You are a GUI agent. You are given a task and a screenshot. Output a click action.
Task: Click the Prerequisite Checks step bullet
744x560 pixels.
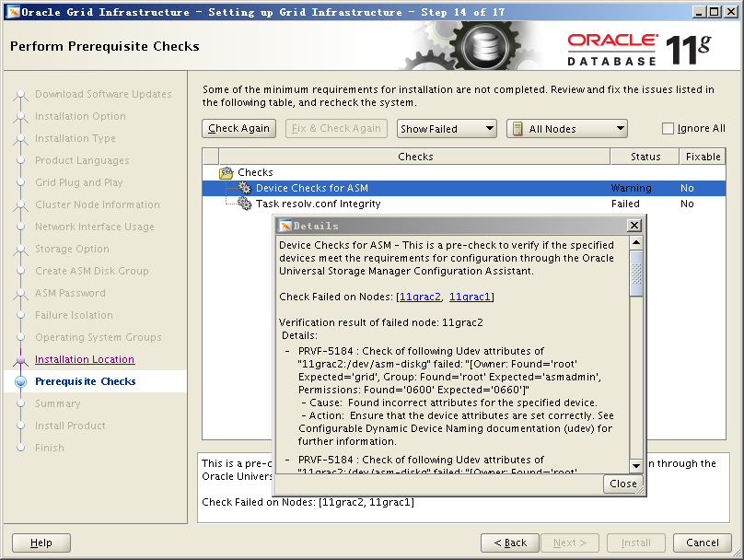[x=20, y=381]
